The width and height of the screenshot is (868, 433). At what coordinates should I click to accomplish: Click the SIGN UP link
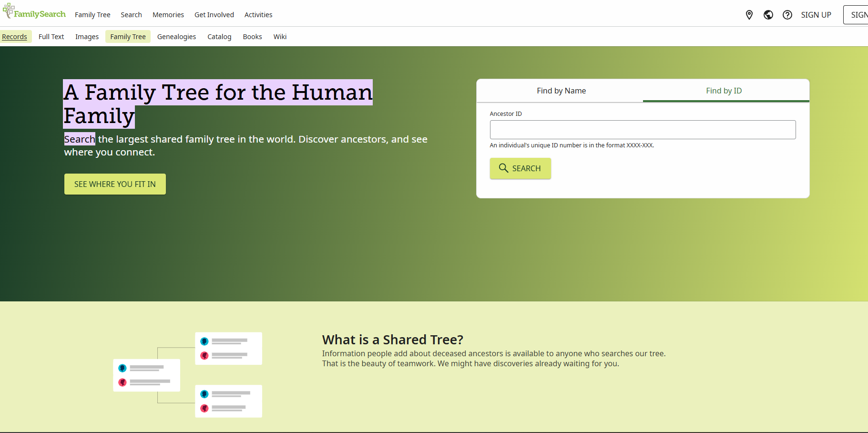816,15
